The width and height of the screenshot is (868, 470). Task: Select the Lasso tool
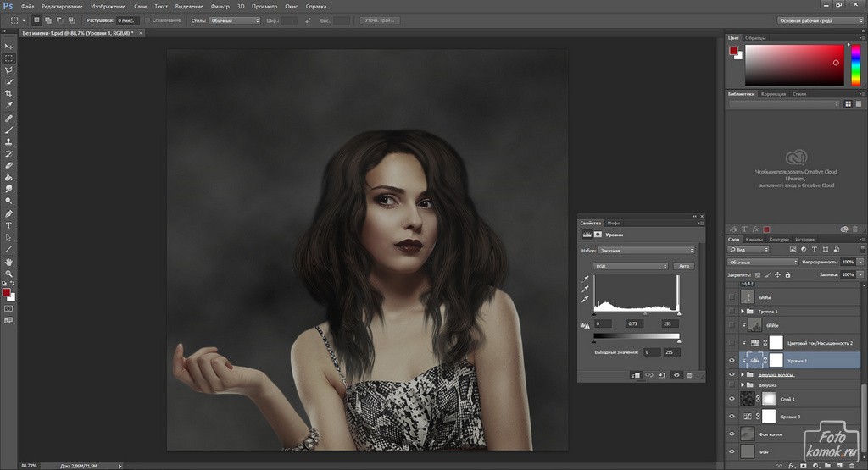pos(8,70)
